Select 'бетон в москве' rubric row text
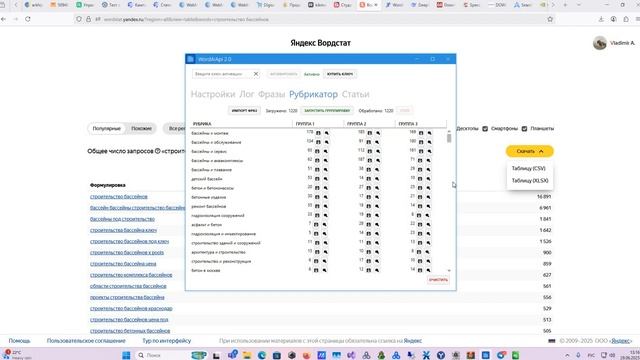640x360 pixels. 206,270
